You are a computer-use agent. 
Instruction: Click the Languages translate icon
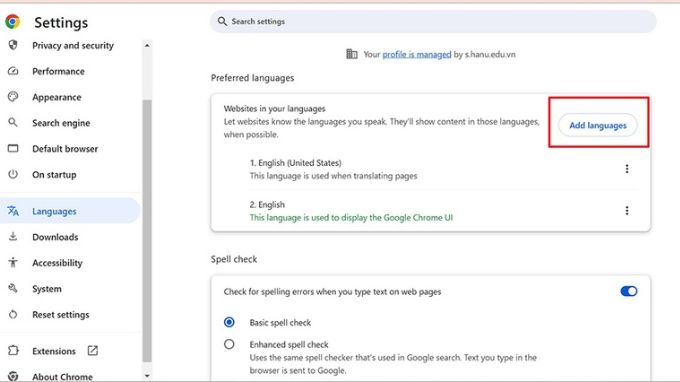point(13,211)
